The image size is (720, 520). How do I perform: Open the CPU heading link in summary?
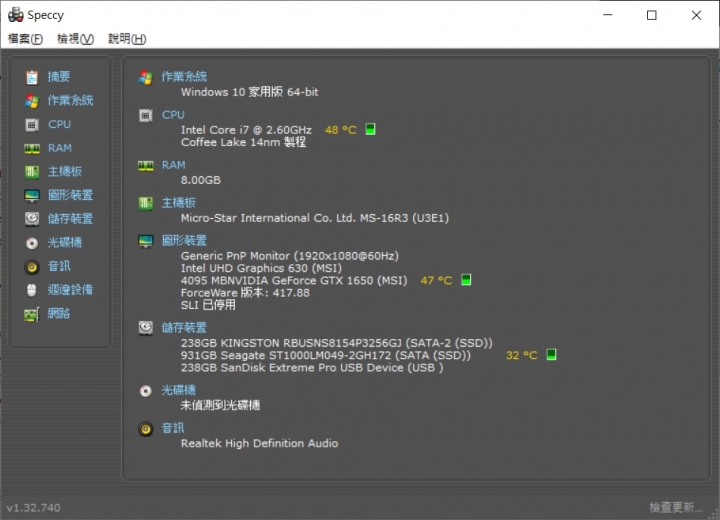click(x=173, y=115)
